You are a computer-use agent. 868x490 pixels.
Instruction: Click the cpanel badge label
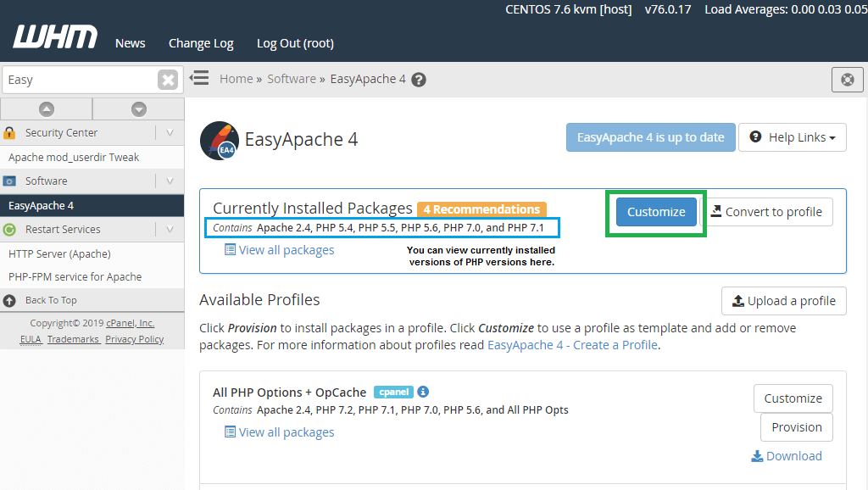click(x=393, y=392)
